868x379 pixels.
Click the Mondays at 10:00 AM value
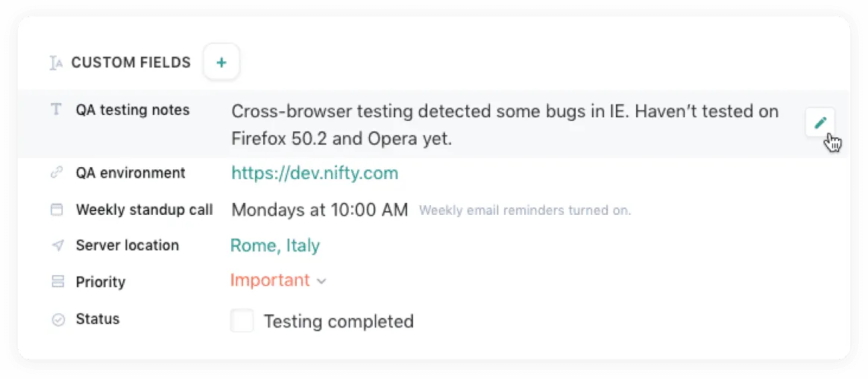(x=320, y=210)
